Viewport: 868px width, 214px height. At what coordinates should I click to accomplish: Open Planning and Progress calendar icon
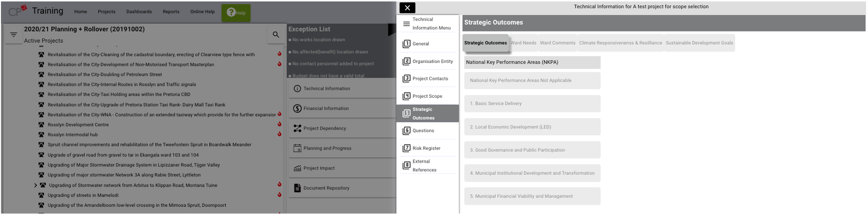tap(297, 148)
